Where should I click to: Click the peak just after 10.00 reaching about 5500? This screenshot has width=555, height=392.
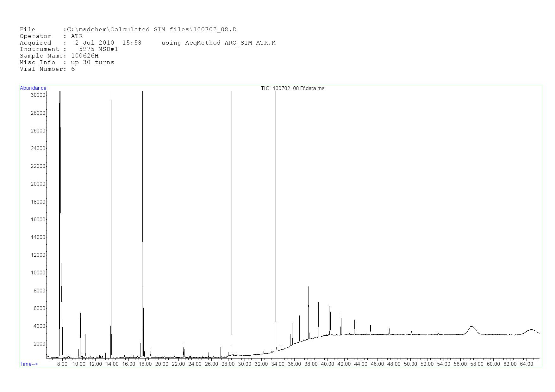(80, 315)
